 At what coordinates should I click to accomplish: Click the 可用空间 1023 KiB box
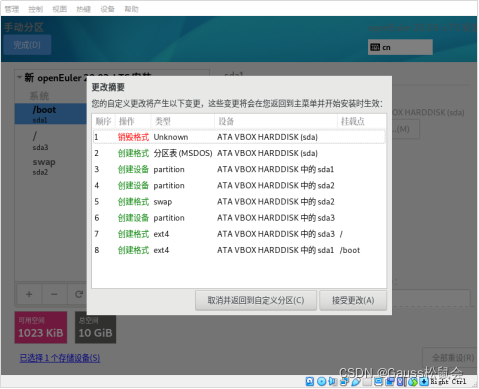(41, 327)
